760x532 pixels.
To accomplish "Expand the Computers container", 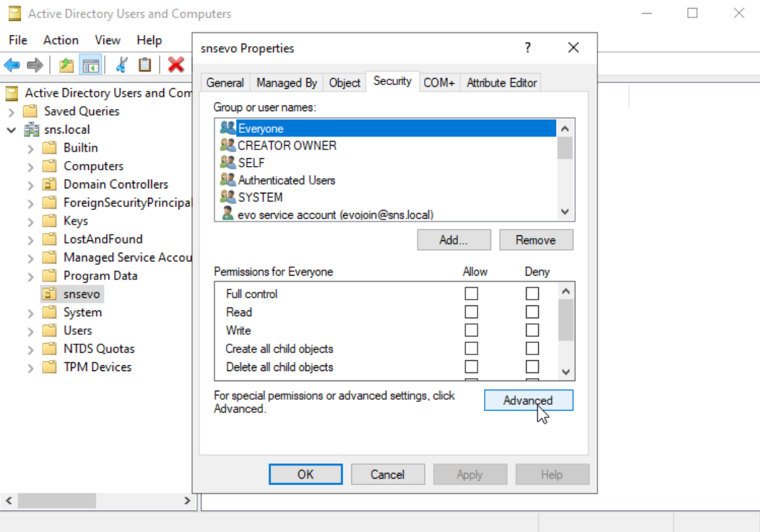I will [x=30, y=167].
